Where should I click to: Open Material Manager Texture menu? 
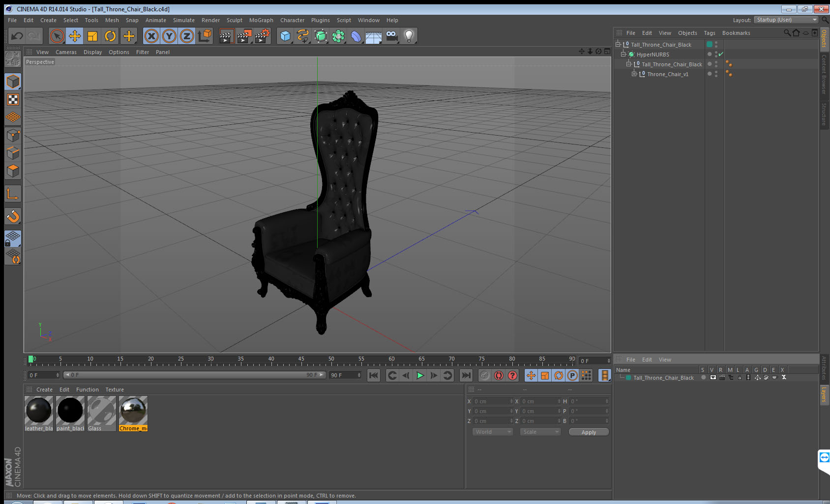tap(115, 390)
